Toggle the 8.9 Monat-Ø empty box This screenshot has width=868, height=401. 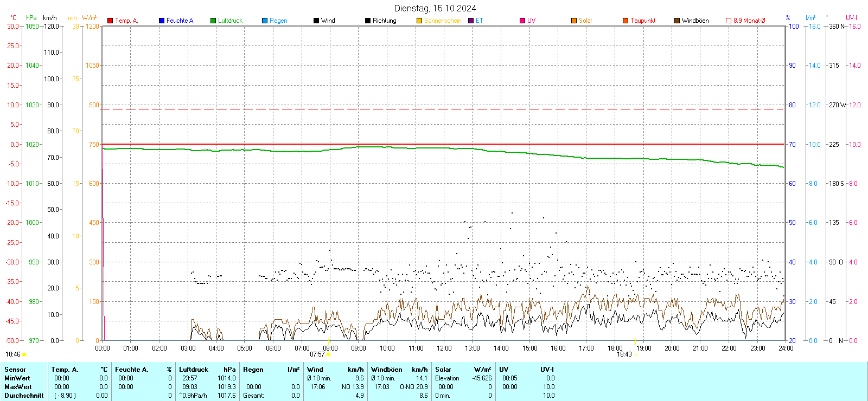pos(729,21)
